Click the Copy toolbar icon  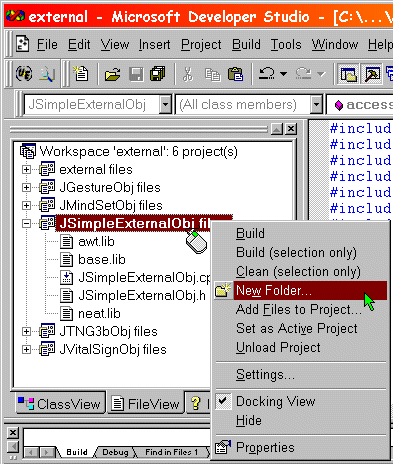[x=212, y=74]
